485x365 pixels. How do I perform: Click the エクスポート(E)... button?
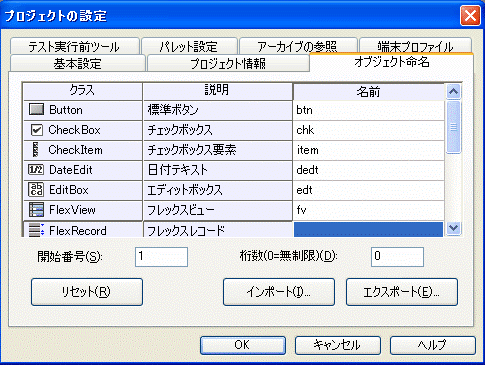click(x=402, y=292)
